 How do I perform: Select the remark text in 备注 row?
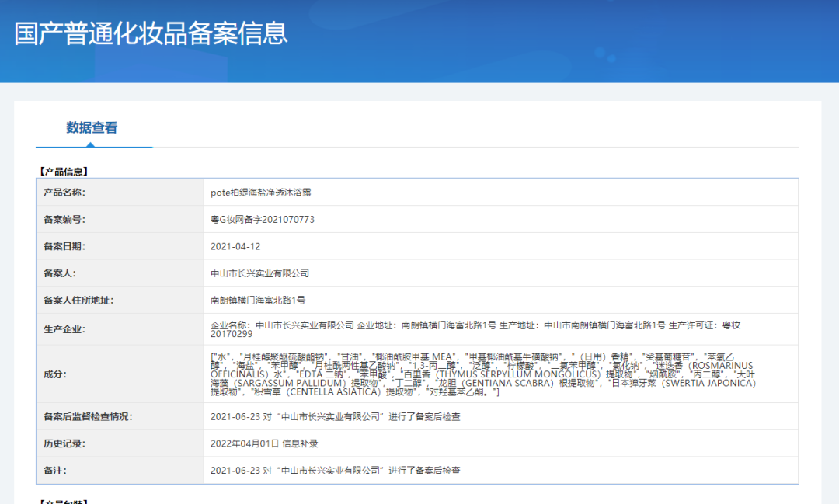tap(336, 471)
